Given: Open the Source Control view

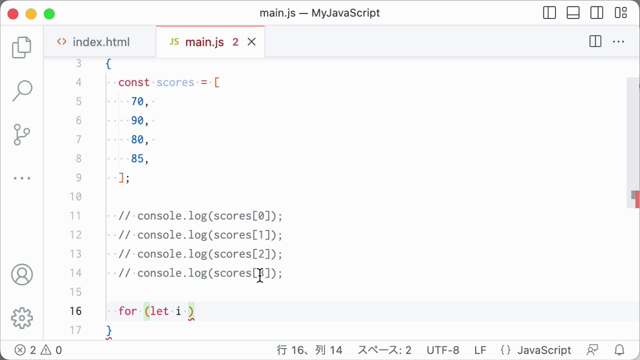Looking at the screenshot, I should [x=22, y=135].
